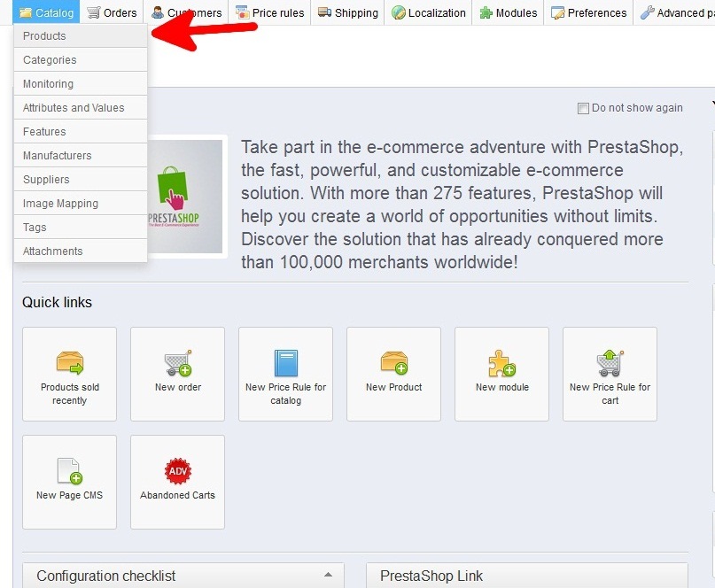Click the New Price Rule for catalog label
Viewport: 715px width, 588px height.
pyautogui.click(x=286, y=394)
